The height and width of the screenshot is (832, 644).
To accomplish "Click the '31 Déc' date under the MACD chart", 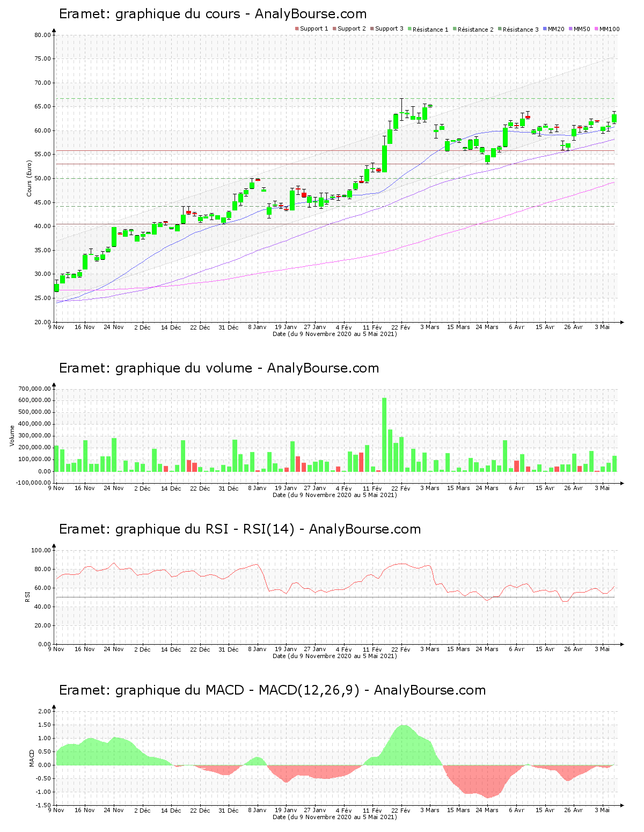I will point(229,810).
